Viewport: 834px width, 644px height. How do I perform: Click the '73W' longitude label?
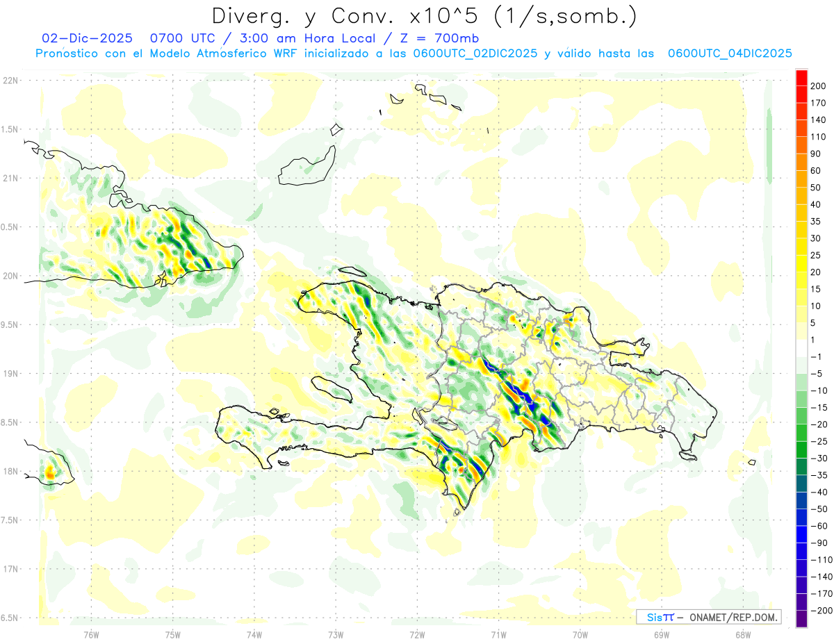(336, 635)
